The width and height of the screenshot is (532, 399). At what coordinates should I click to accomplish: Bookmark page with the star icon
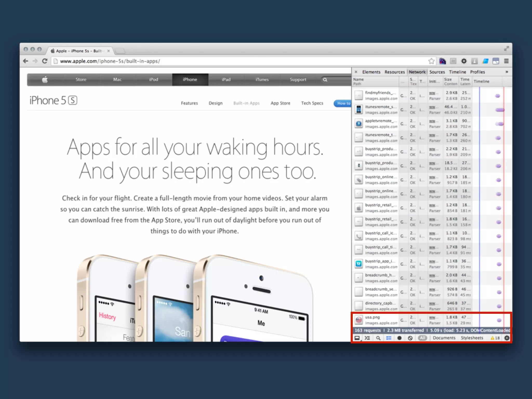click(x=431, y=61)
